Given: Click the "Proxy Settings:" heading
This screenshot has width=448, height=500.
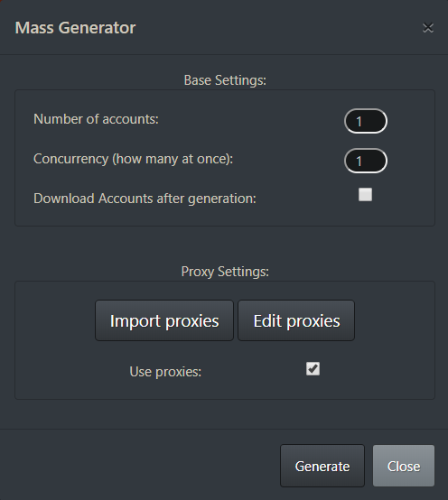Looking at the screenshot, I should (x=225, y=272).
